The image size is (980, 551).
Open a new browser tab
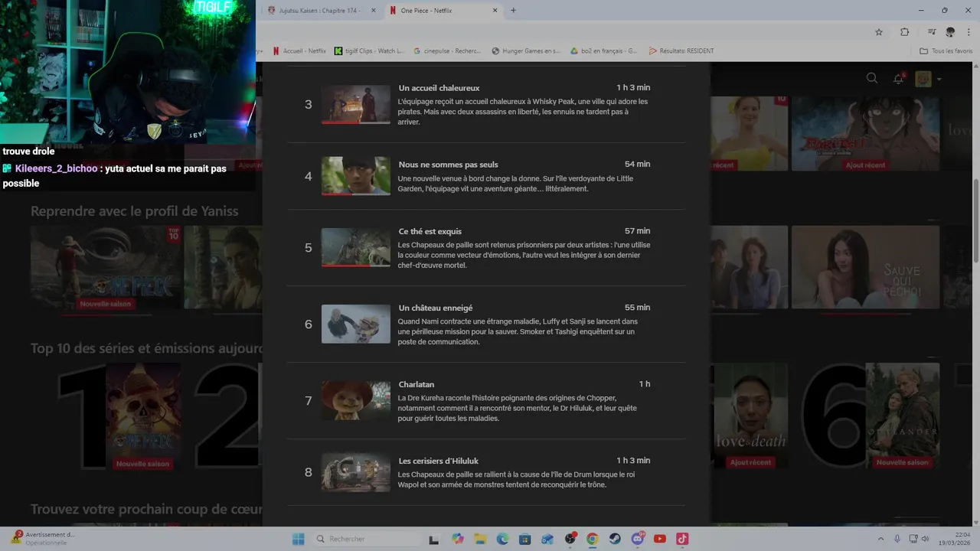514,11
